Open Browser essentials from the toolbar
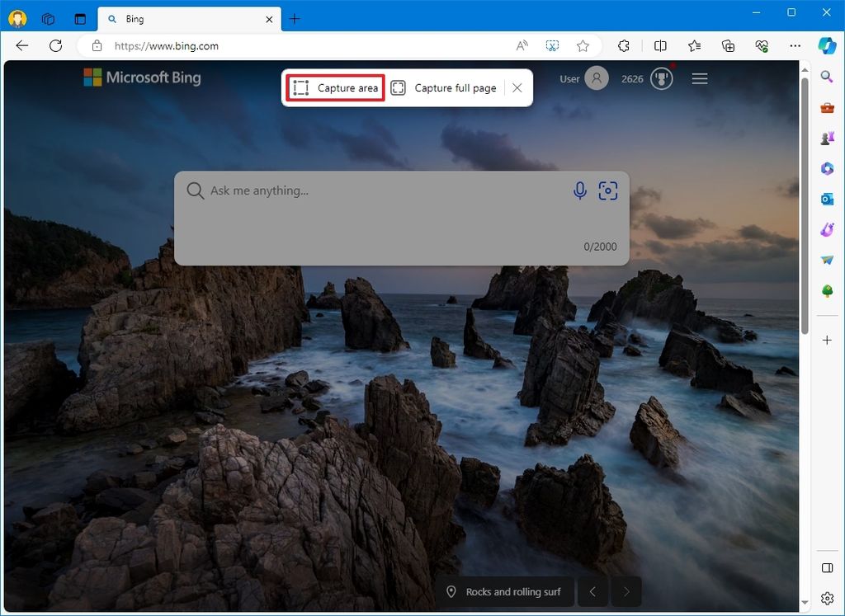Image resolution: width=845 pixels, height=616 pixels. click(x=761, y=46)
